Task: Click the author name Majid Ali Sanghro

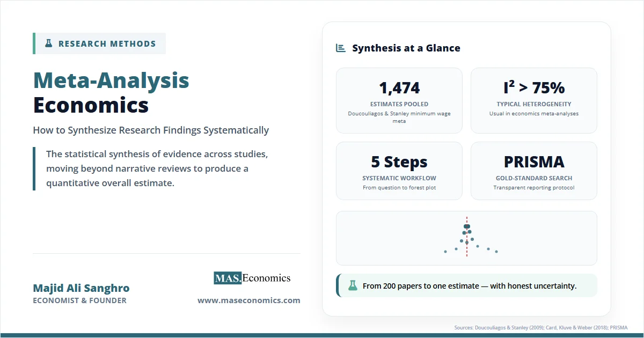Action: [81, 288]
